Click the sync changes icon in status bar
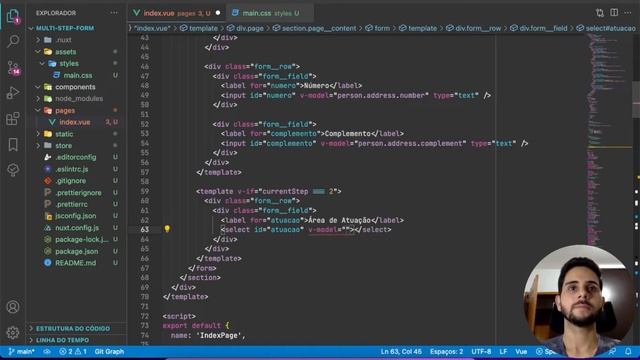Image resolution: width=640 pixels, height=360 pixels. point(47,351)
